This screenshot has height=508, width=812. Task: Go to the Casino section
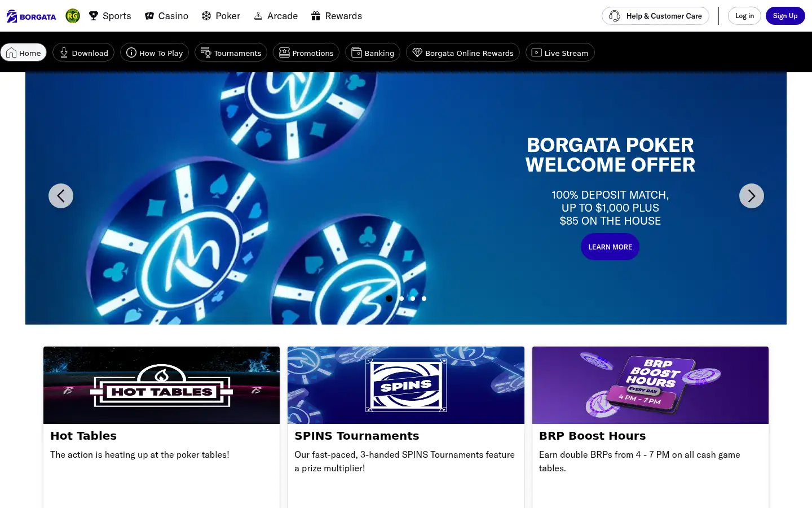pos(166,16)
